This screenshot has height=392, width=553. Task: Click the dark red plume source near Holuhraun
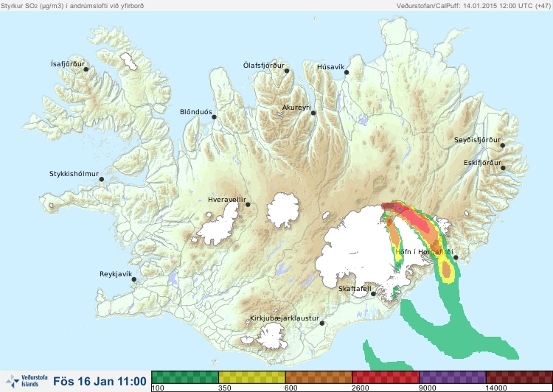(x=388, y=206)
